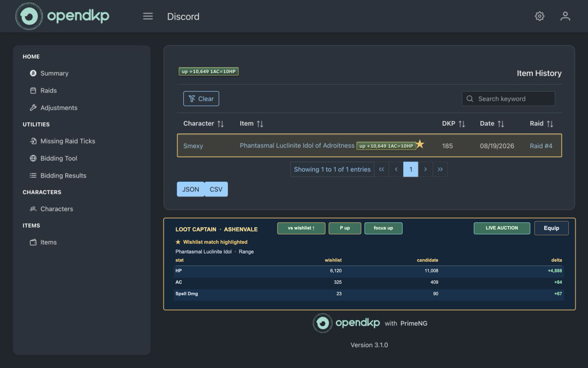
Task: Click the Showing 1 to 1 entries text
Action: click(x=332, y=169)
